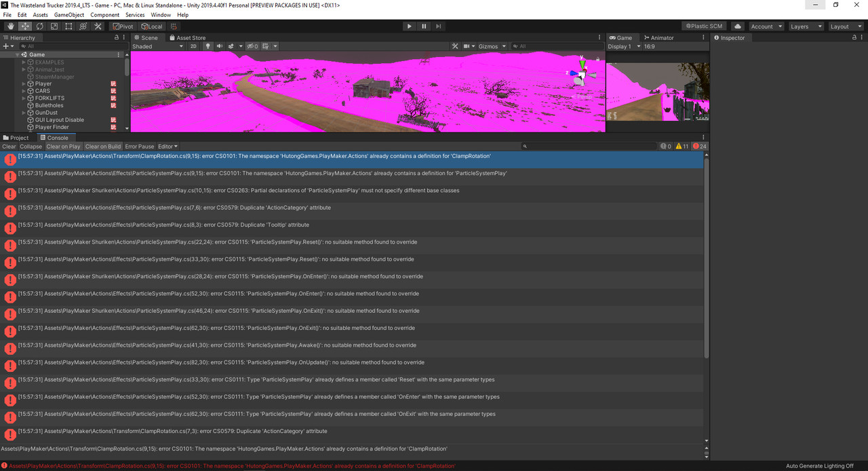Viewport: 868px width, 471px height.
Task: Open Account dropdown
Action: point(766,26)
